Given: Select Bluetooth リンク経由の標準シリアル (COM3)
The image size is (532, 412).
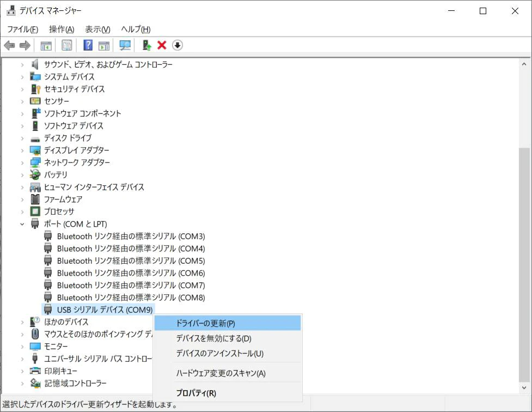Looking at the screenshot, I should pyautogui.click(x=131, y=236).
